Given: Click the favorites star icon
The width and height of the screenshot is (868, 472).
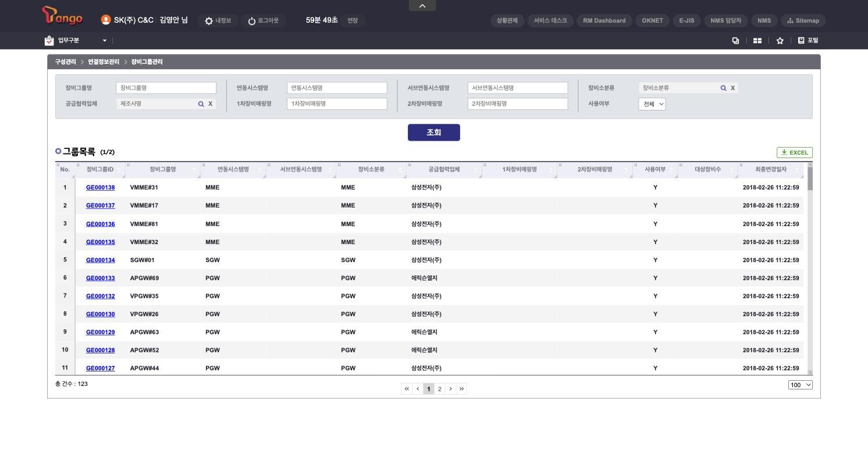Looking at the screenshot, I should (780, 41).
